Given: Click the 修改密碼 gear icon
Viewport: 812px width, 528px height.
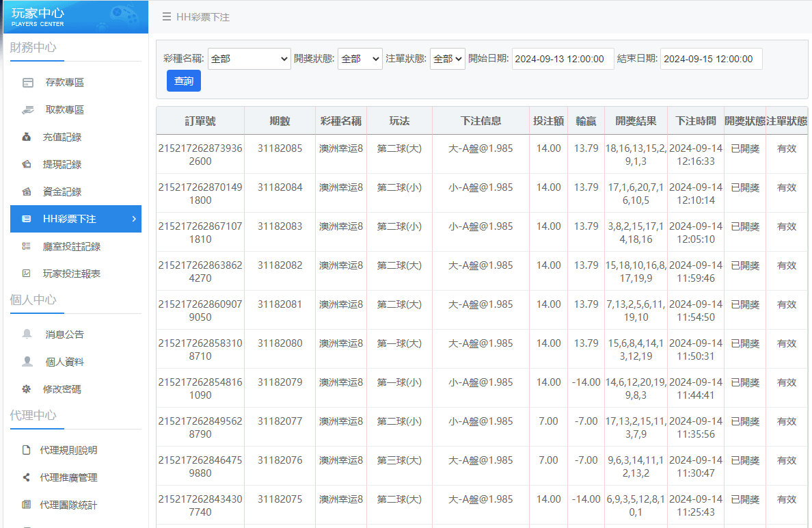Looking at the screenshot, I should pyautogui.click(x=27, y=389).
